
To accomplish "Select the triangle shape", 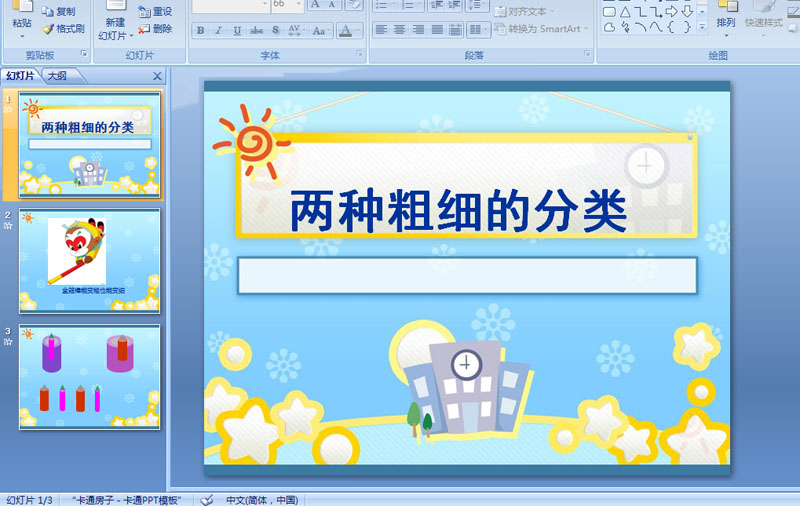I will coord(625,11).
